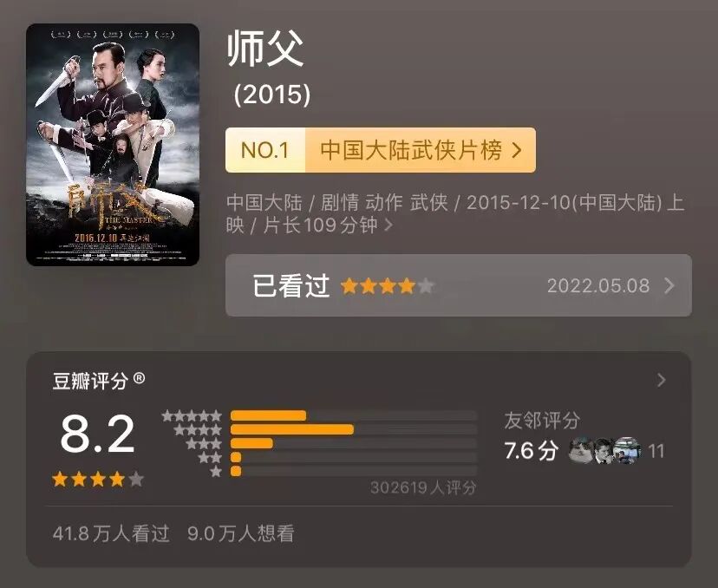Click the watched date 2022.05.08

[x=598, y=285]
